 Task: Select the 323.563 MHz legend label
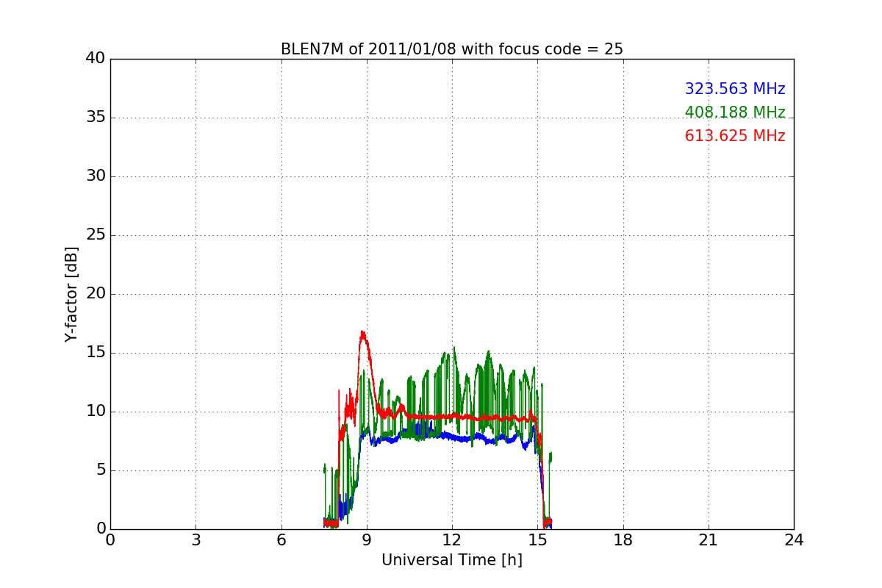click(x=735, y=89)
